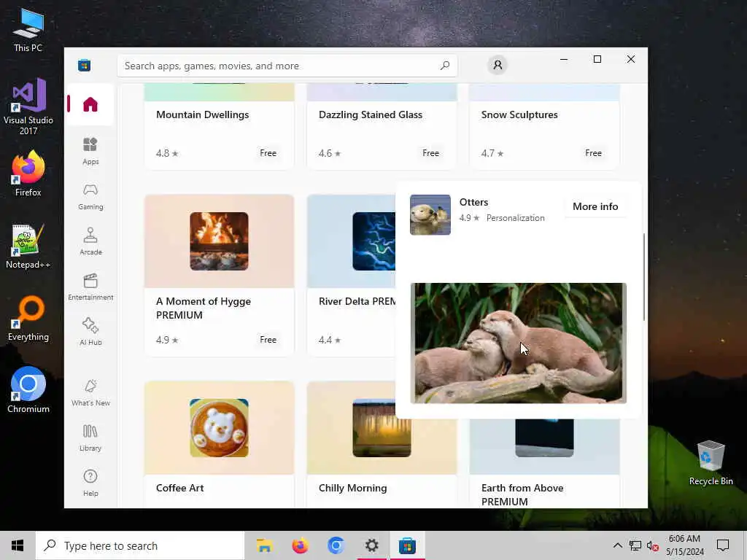747x560 pixels.
Task: Open the Otters app icon in the popup
Action: 430,215
